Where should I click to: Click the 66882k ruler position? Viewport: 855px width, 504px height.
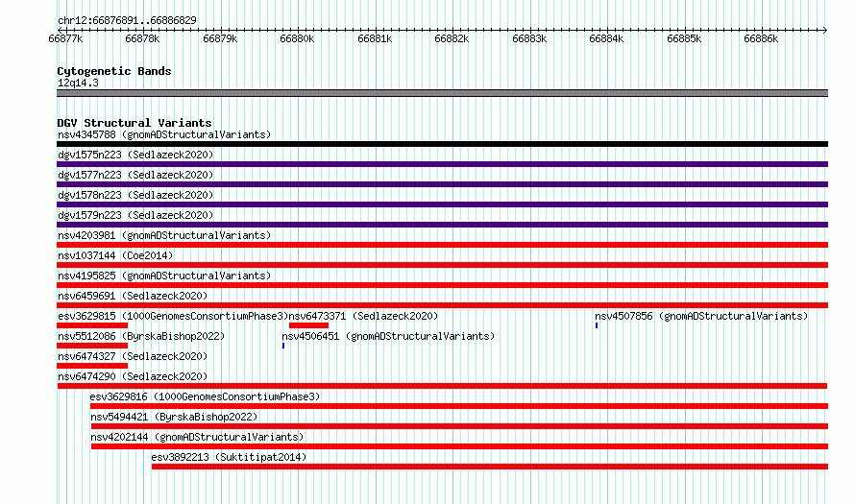[x=452, y=38]
